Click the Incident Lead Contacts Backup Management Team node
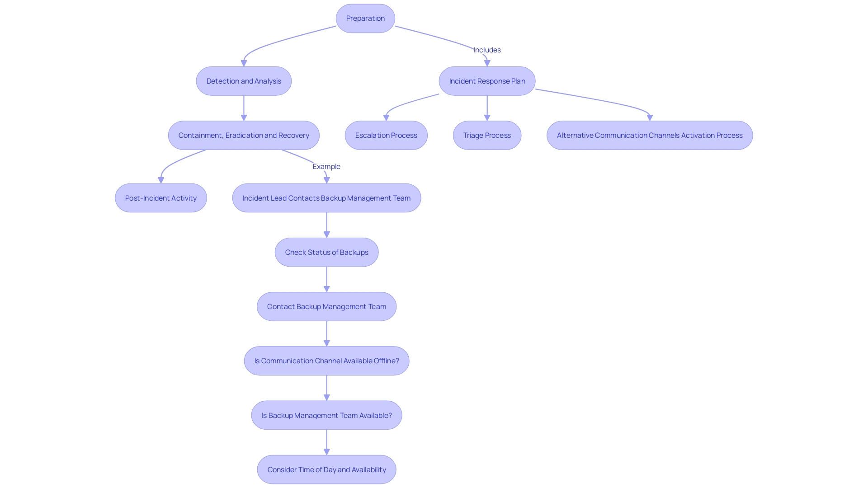 point(327,198)
